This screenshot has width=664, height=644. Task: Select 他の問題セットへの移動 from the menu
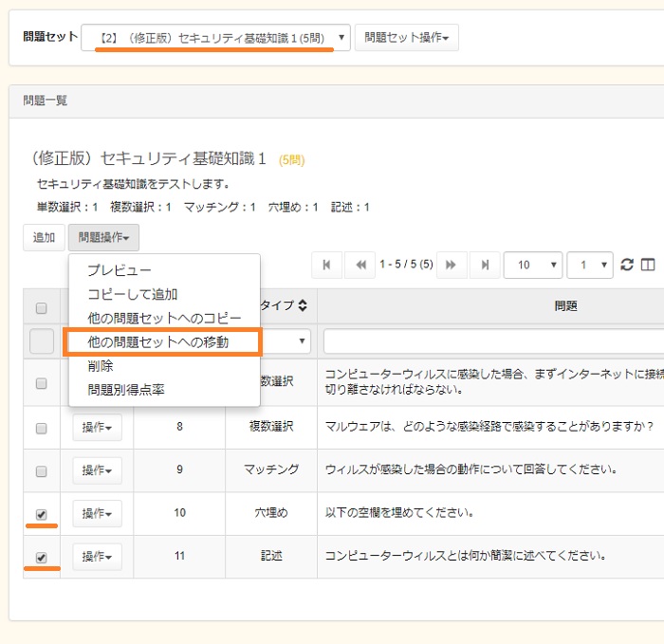point(158,341)
